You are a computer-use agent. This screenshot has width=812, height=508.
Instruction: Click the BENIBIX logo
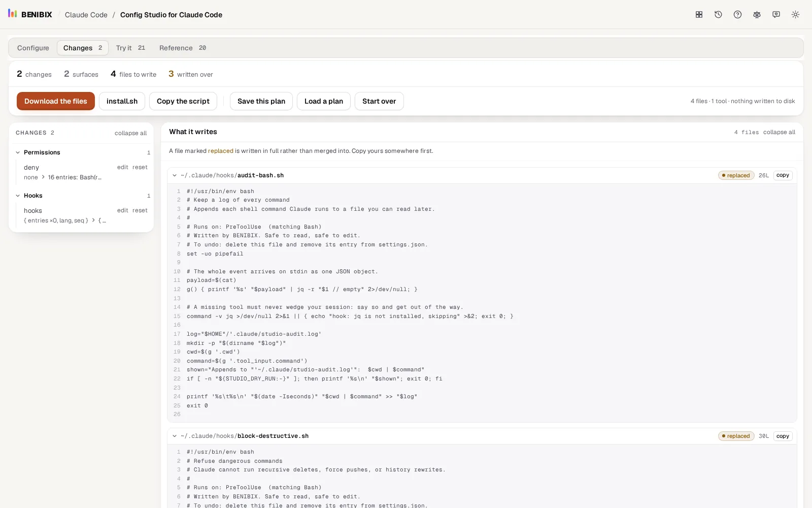tap(30, 14)
